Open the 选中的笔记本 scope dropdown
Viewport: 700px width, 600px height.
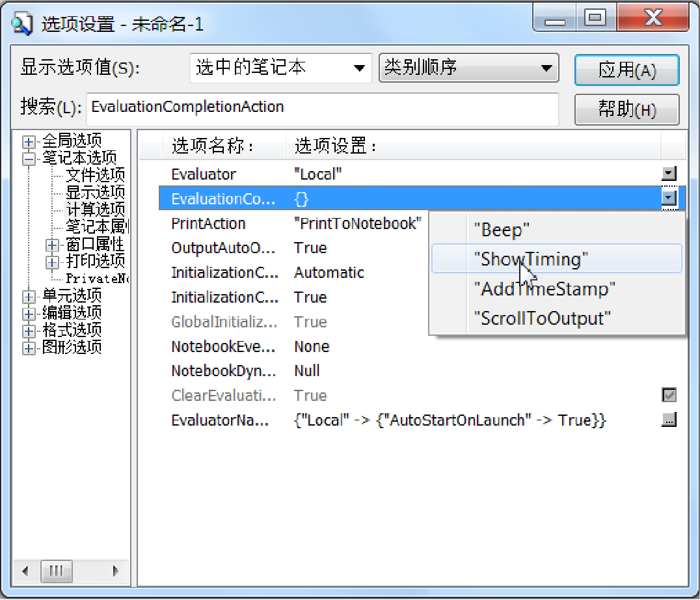pyautogui.click(x=281, y=68)
